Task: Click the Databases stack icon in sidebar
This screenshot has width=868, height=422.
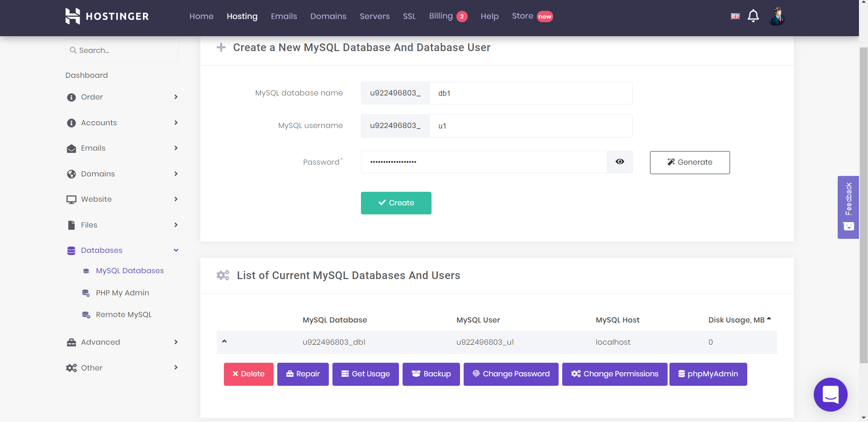Action: pyautogui.click(x=71, y=251)
